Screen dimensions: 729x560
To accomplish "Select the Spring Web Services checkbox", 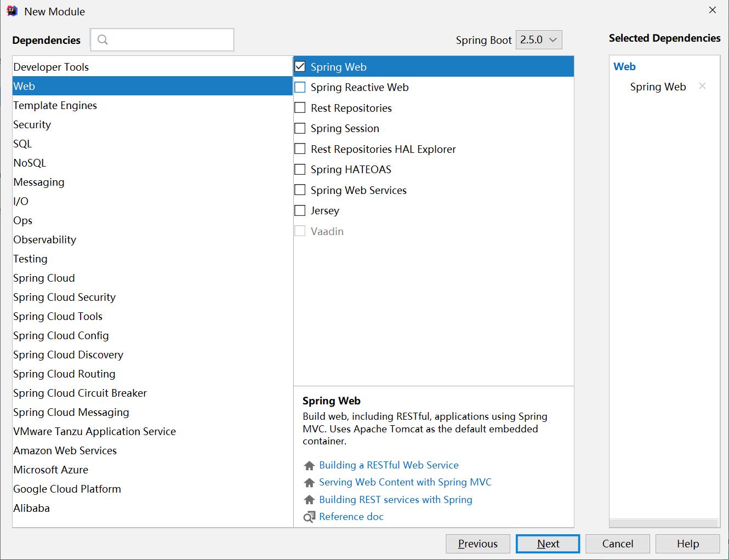I will coord(300,190).
